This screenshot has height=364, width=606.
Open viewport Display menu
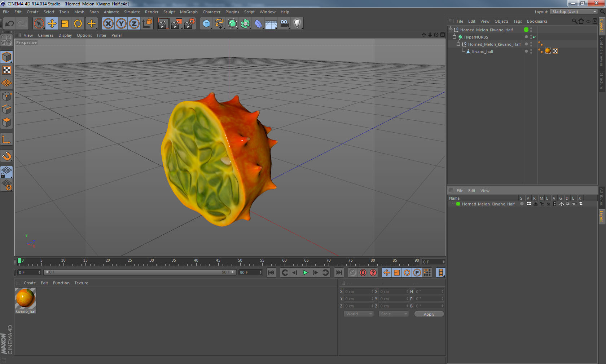(65, 35)
